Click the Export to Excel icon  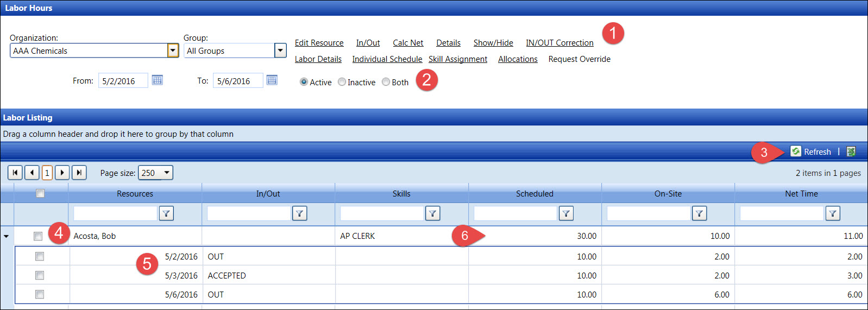(851, 151)
